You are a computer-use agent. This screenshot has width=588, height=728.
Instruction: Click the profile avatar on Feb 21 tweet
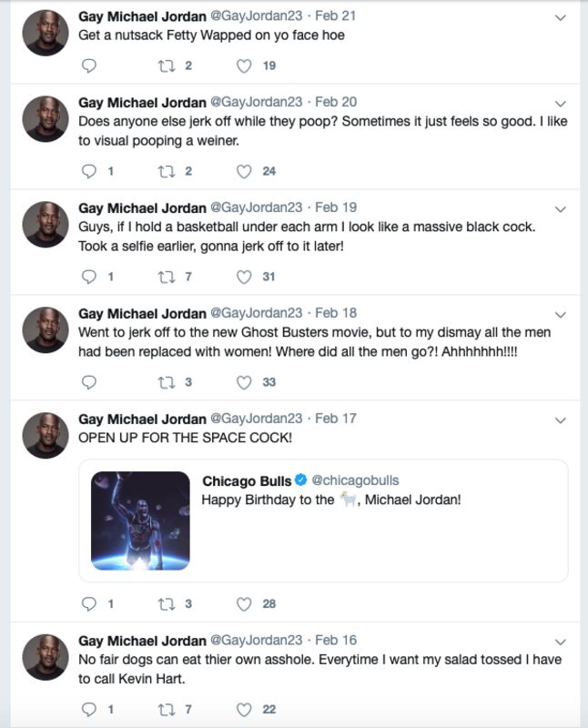point(46,33)
